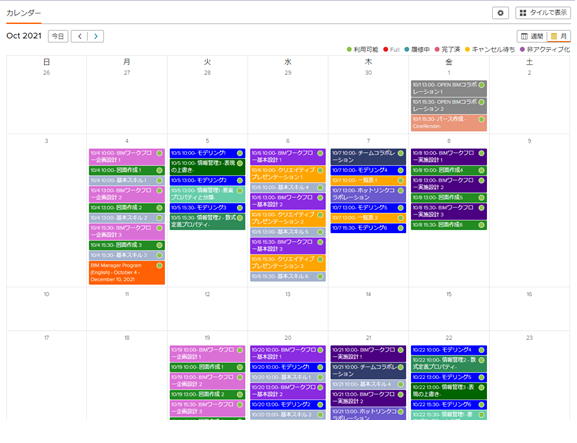Screen dimensions: 577x443
Task: Select the カレンダー tab
Action: (24, 13)
